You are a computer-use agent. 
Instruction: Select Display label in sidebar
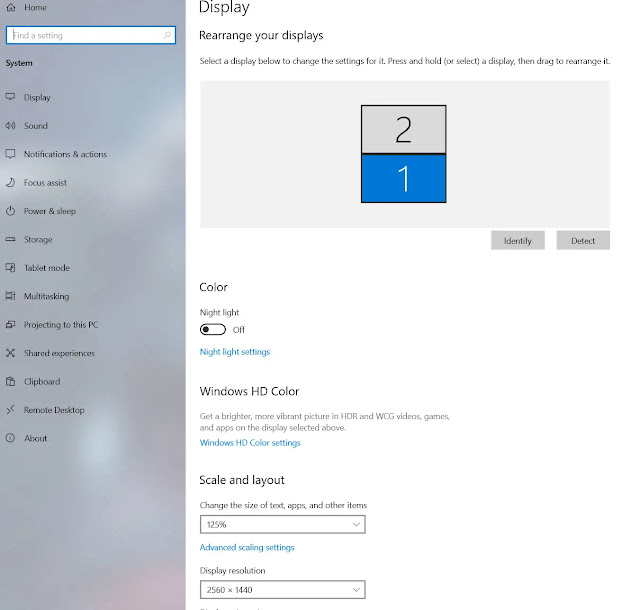click(x=37, y=98)
